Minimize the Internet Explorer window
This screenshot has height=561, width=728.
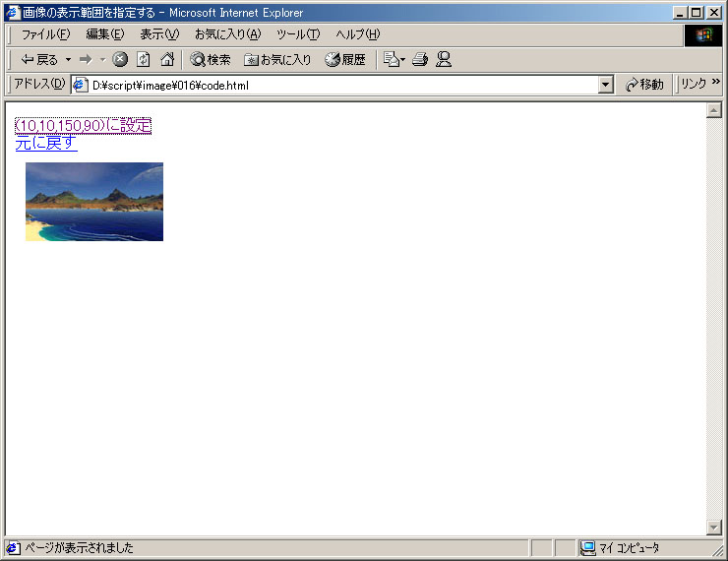point(680,13)
